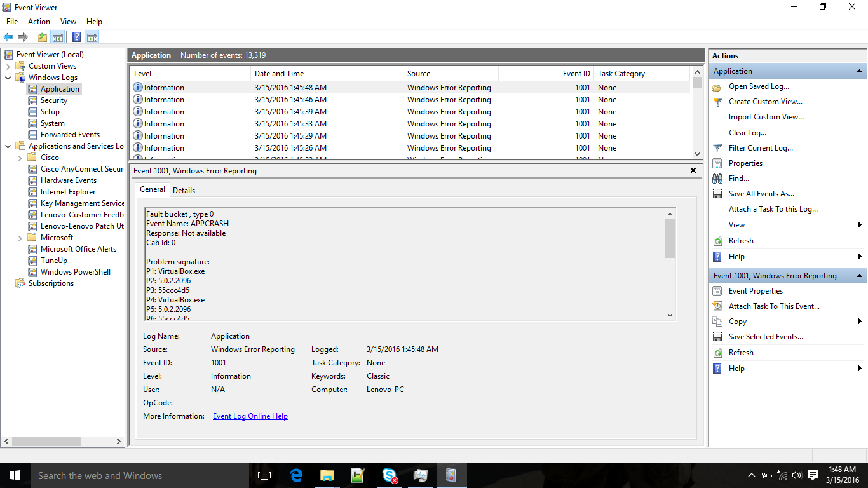Click the Save Selected Events disk icon
This screenshot has width=868, height=488.
click(x=717, y=337)
